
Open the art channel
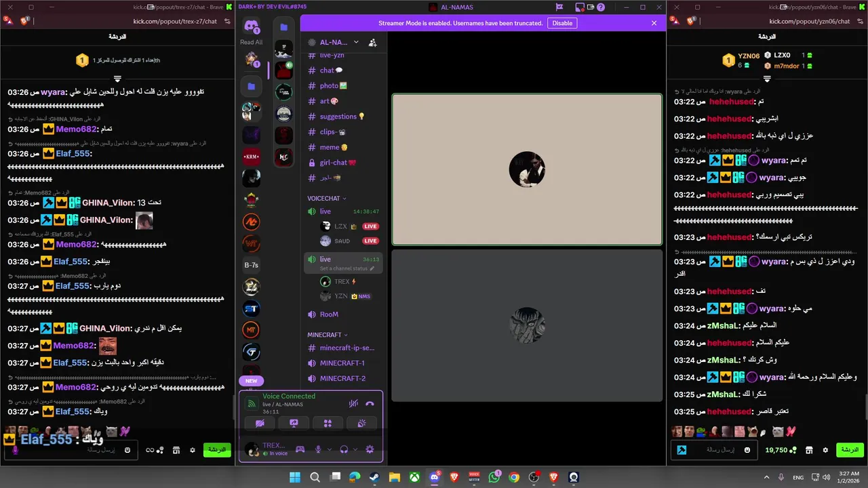tap(343, 101)
